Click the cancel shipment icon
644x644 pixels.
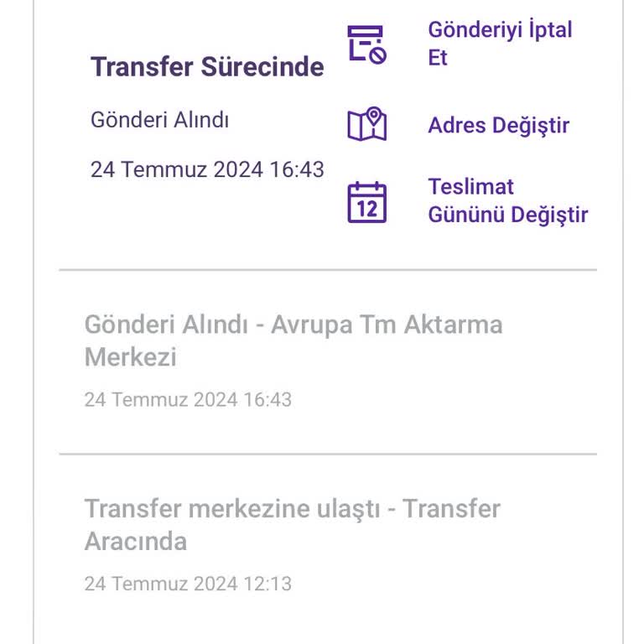[x=366, y=44]
